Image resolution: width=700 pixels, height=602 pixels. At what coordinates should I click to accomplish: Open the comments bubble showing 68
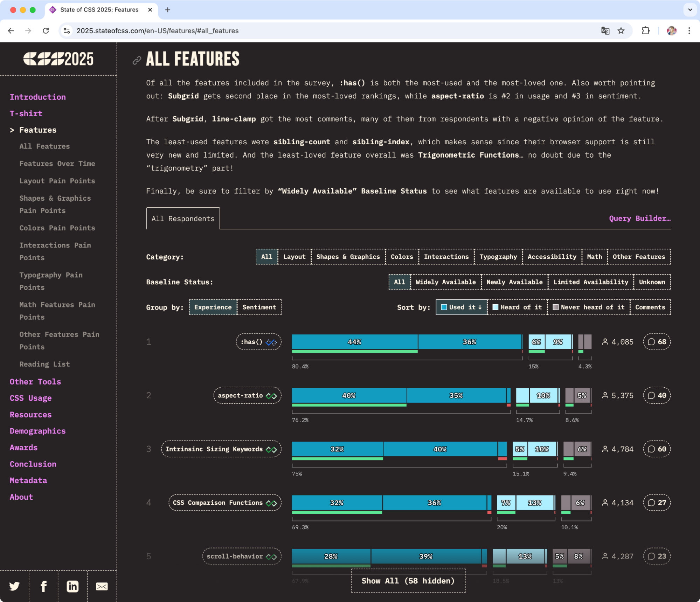pos(657,342)
